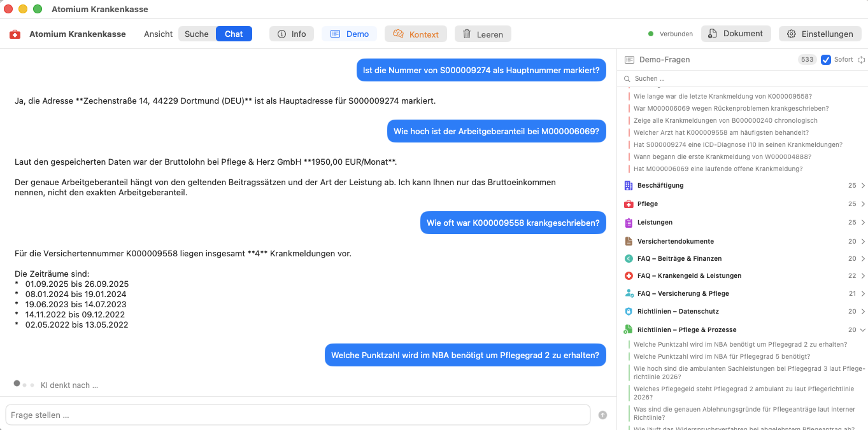
Task: Click chat bubble 'Wie oft war K000009558 krankgeschrieben?'
Action: click(x=513, y=223)
